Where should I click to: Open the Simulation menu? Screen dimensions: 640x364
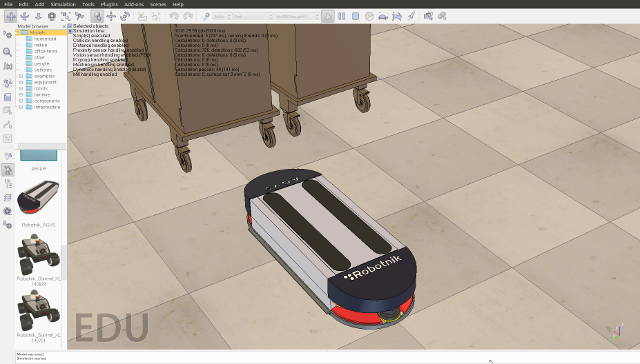click(63, 4)
